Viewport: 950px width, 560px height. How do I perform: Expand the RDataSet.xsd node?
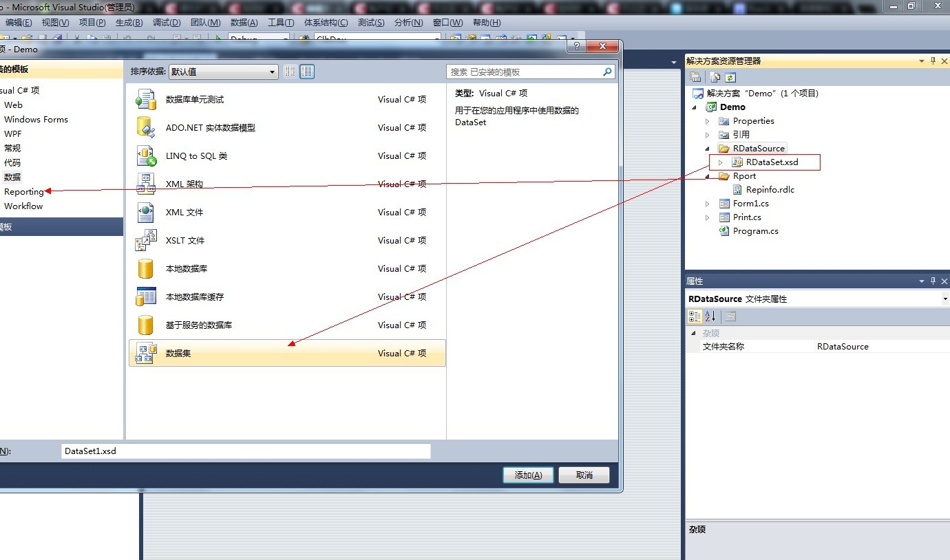pos(720,162)
